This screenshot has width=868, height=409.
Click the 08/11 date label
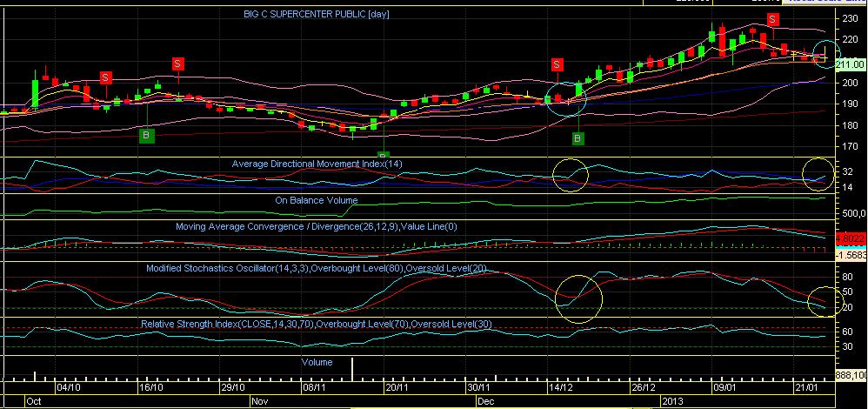315,387
